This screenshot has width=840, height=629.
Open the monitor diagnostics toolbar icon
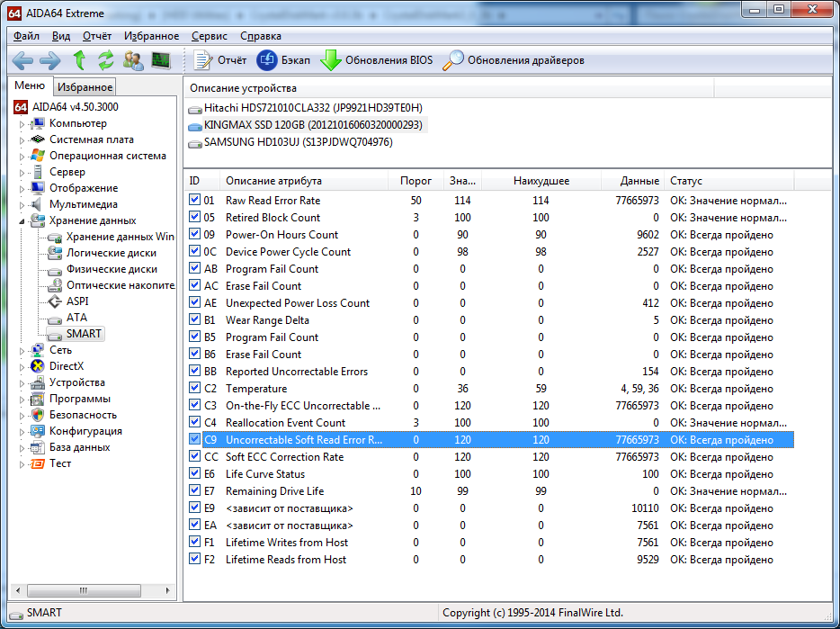click(x=161, y=60)
